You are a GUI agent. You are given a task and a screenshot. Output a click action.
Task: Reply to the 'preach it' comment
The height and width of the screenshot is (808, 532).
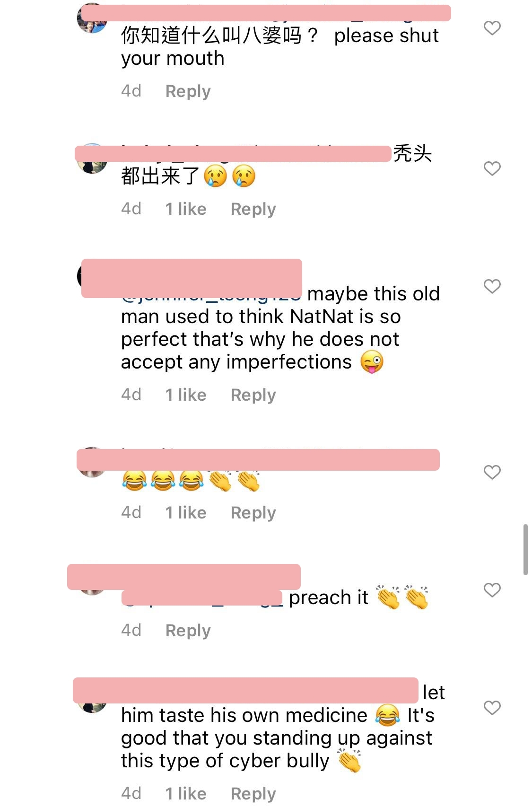188,630
